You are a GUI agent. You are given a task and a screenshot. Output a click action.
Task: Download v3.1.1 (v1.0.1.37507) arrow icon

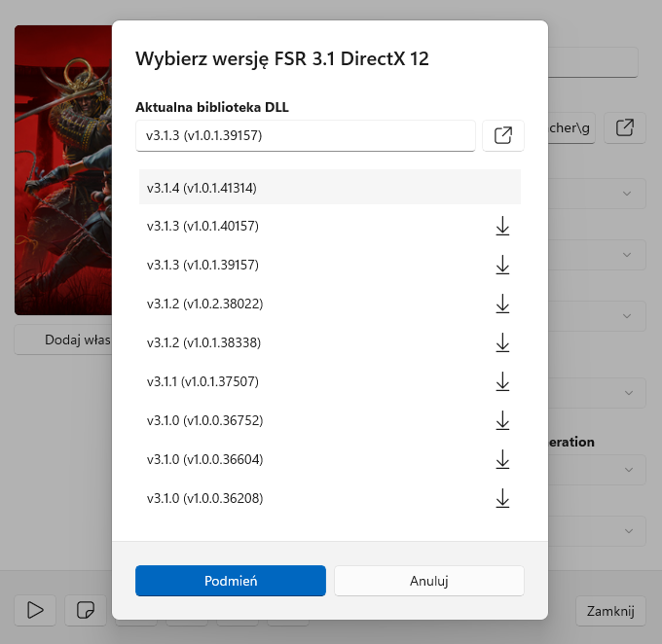502,381
